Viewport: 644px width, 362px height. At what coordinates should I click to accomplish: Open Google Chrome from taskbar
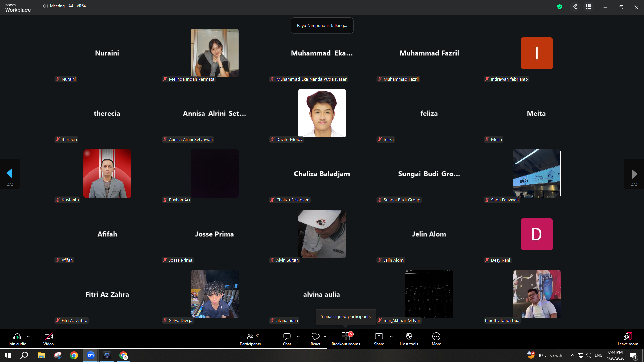74,355
